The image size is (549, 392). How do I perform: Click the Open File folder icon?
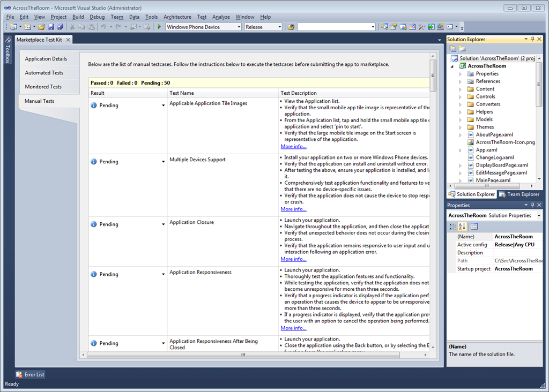[41, 27]
